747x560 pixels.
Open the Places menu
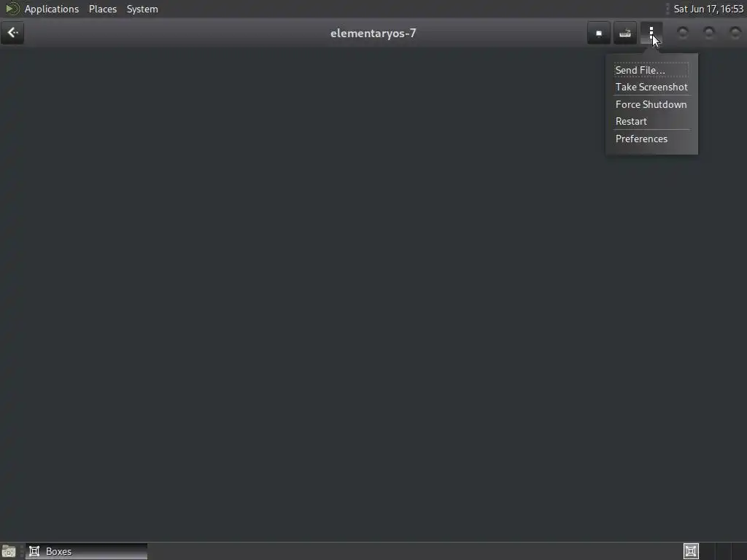[x=103, y=9]
